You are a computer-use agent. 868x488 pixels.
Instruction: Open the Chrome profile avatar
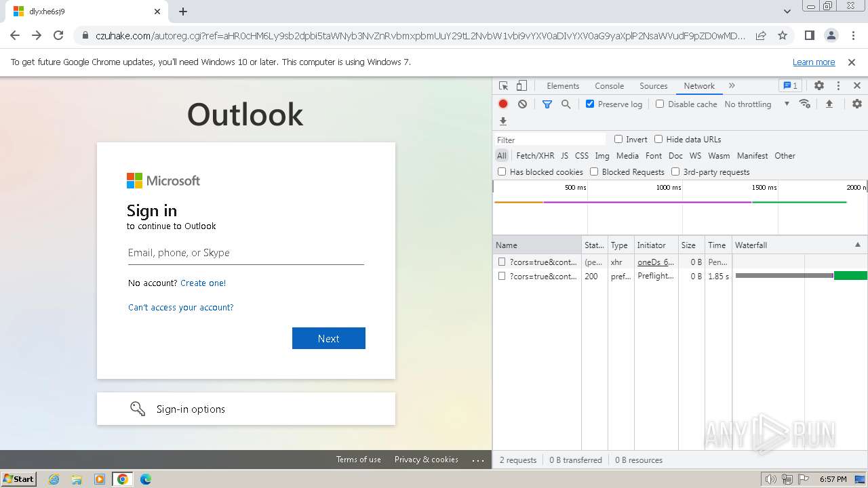pos(831,36)
